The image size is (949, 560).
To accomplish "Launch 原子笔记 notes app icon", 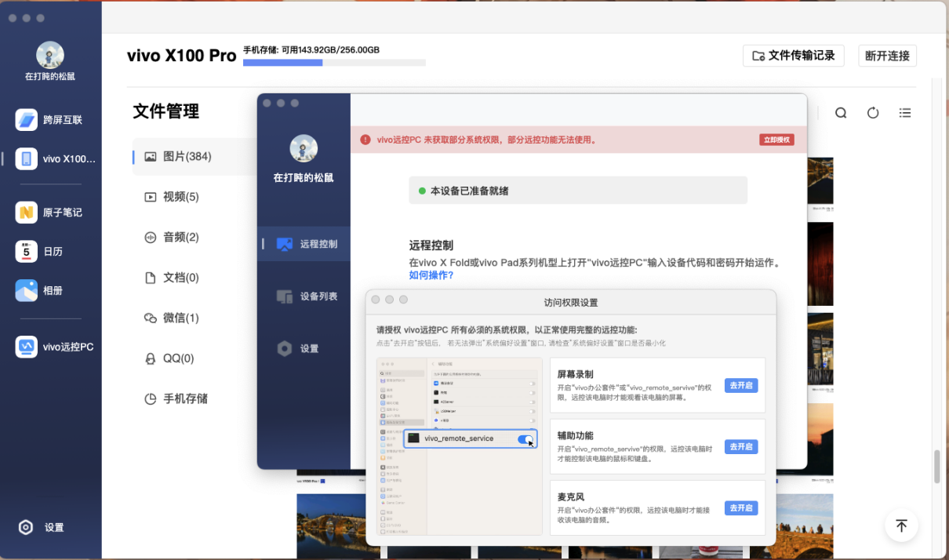I will [26, 213].
